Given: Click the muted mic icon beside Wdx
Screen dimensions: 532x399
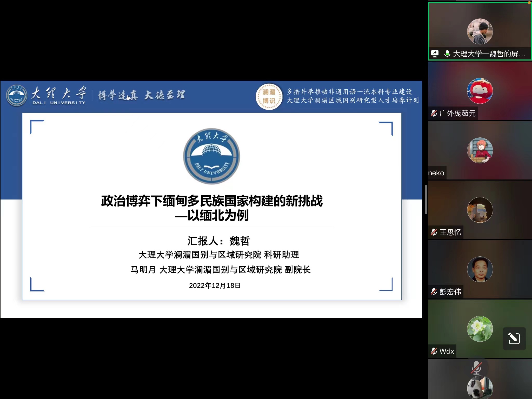Looking at the screenshot, I should (434, 351).
